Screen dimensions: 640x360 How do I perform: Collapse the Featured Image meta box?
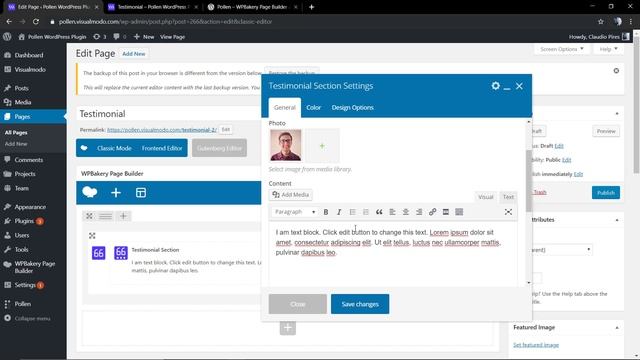617,328
